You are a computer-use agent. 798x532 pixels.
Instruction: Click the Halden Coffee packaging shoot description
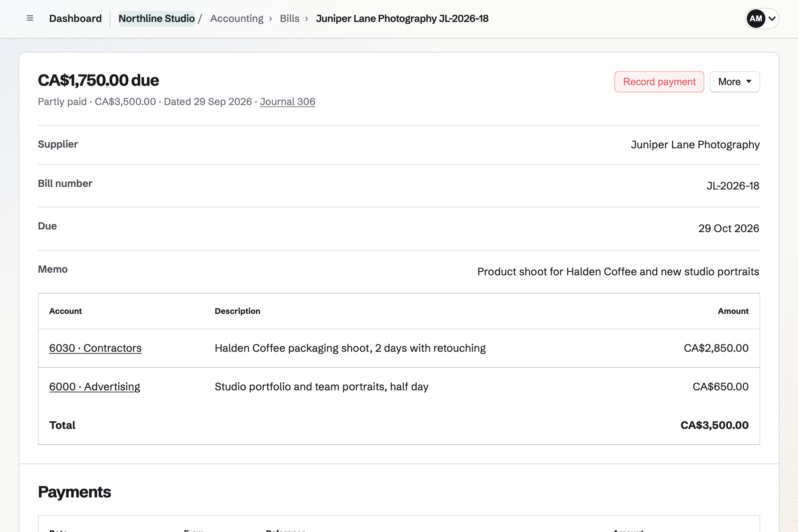pos(350,348)
